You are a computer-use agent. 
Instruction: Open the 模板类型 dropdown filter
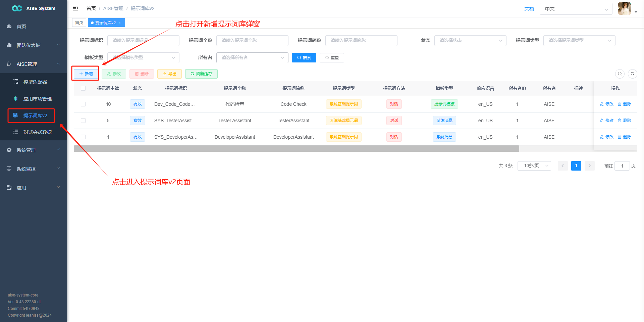143,58
